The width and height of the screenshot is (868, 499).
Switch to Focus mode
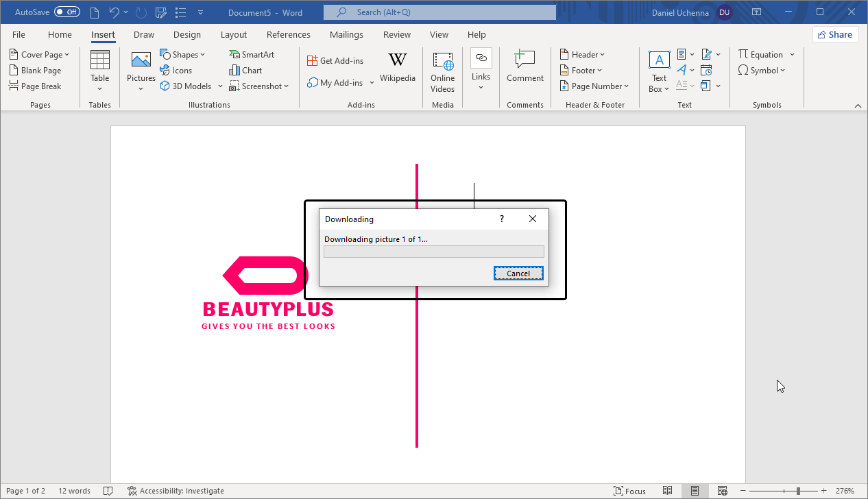coord(629,491)
